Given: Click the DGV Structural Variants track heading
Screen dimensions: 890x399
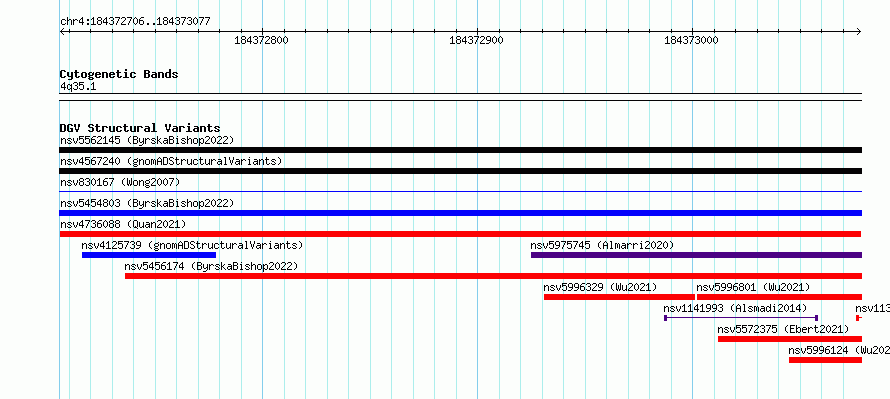Looking at the screenshot, I should point(140,128).
